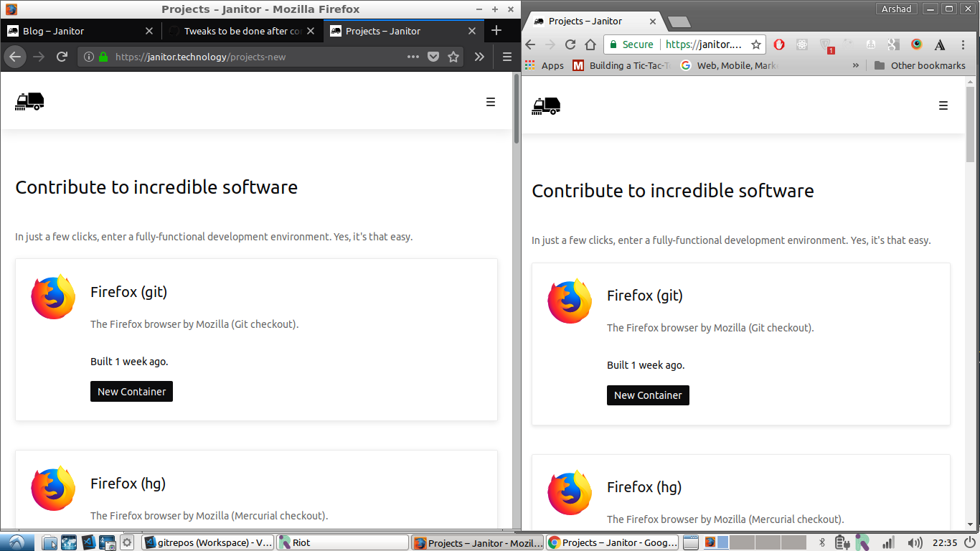This screenshot has height=551, width=980.
Task: Open Janitor site menu in Firefox page
Action: (x=491, y=102)
